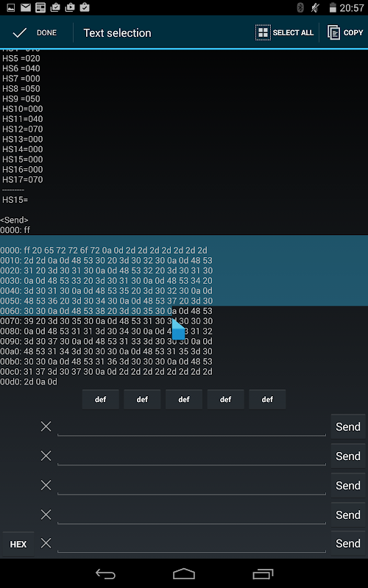Clear the first send field with its X icon
Screen dimensions: 368x588
click(46, 426)
